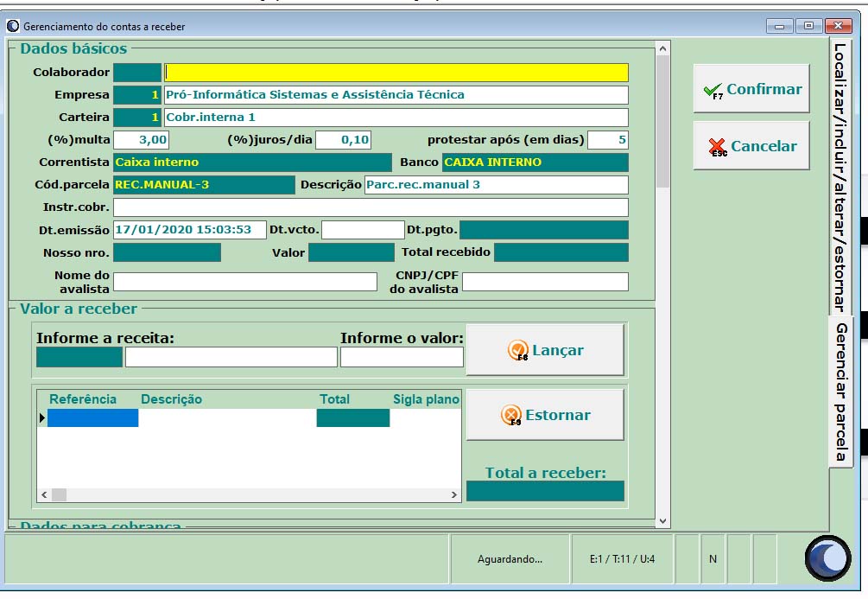Click the form vertical scrollbar thumb
This screenshot has height=599, width=868.
click(662, 121)
